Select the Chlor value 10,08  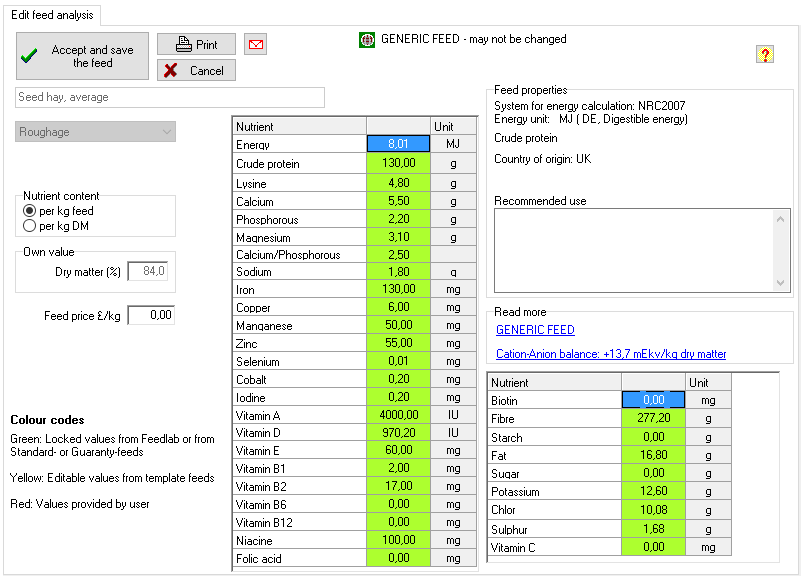pyautogui.click(x=653, y=509)
